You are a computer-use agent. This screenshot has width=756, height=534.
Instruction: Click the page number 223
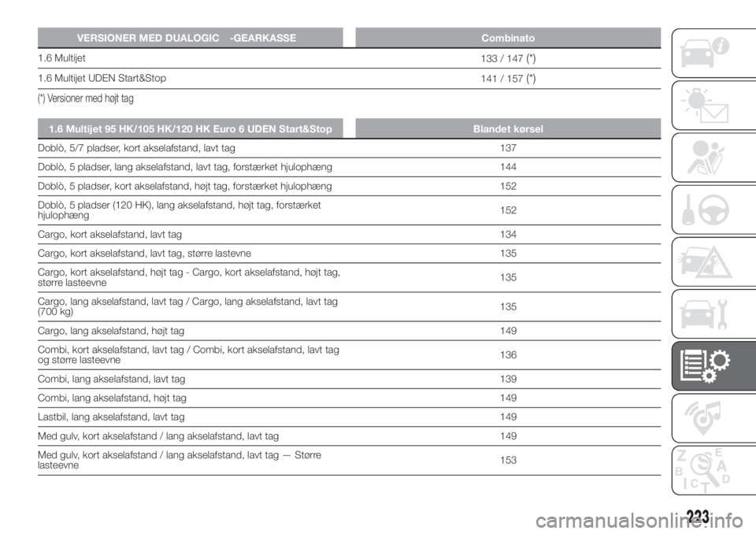click(x=697, y=517)
